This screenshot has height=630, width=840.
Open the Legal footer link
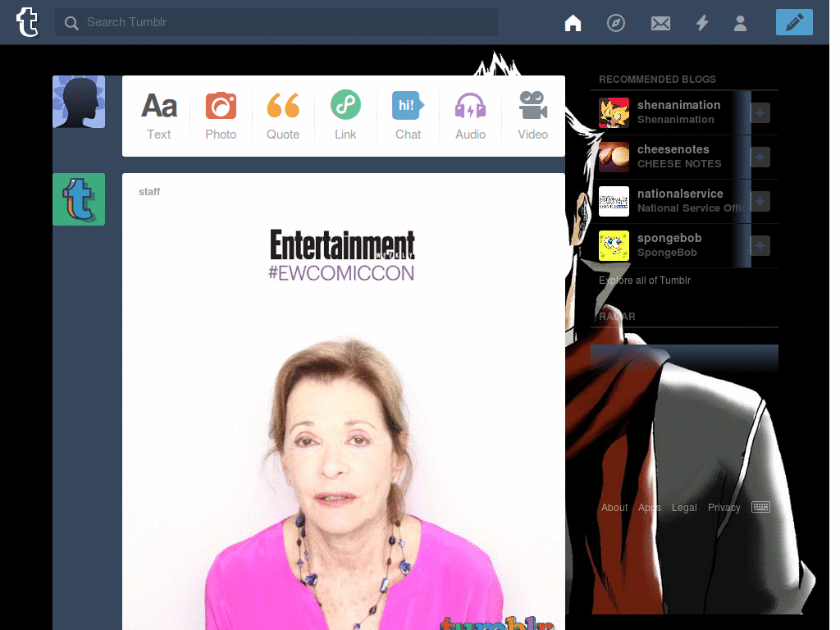(x=684, y=507)
